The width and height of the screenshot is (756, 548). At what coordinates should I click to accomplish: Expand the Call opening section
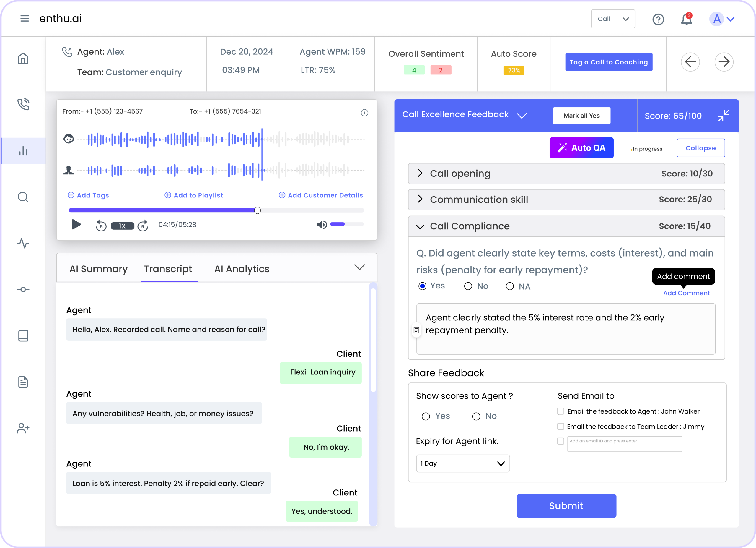click(420, 173)
